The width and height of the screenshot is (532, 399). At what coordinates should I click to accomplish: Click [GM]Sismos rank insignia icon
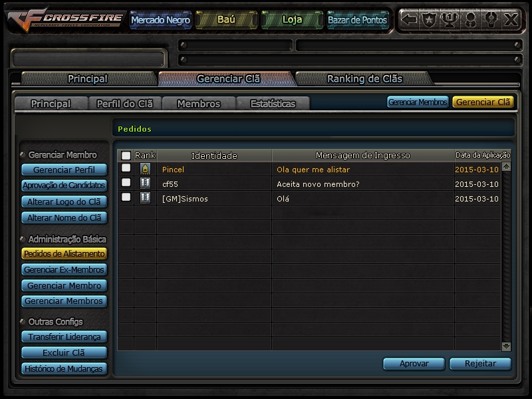point(145,198)
